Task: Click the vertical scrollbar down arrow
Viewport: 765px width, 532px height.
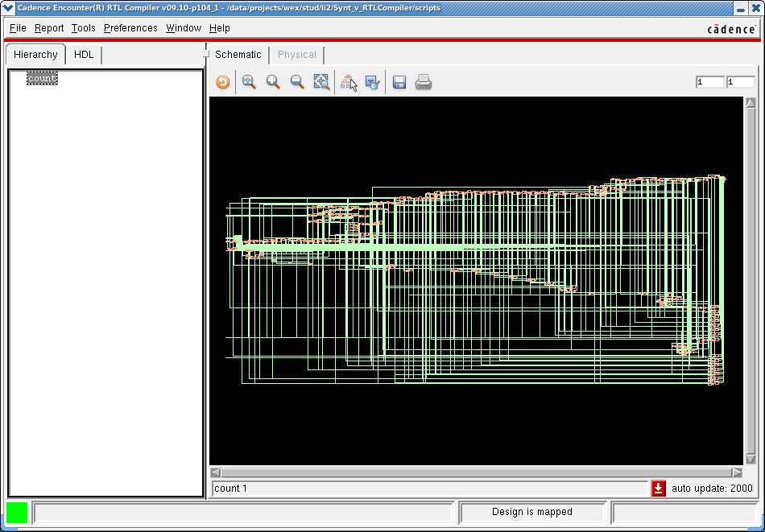Action: click(x=751, y=460)
